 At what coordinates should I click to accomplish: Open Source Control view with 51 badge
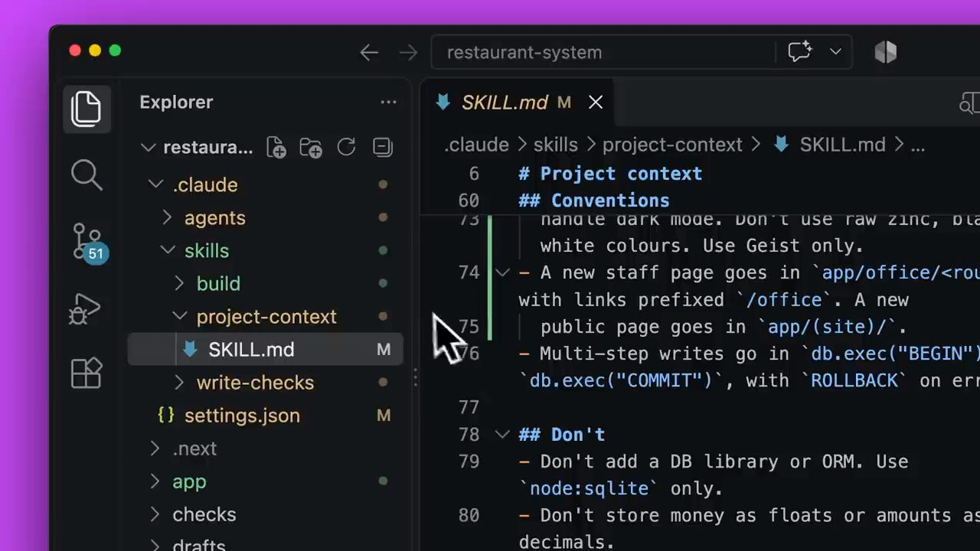click(87, 242)
